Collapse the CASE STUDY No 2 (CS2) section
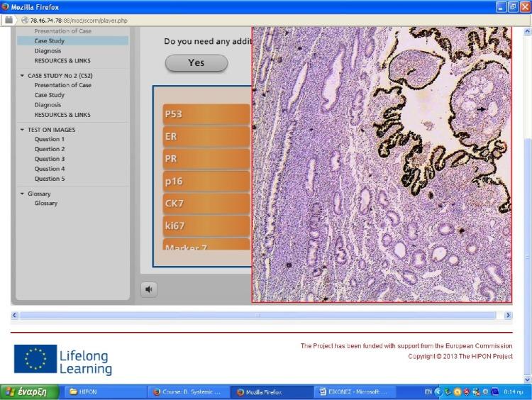The image size is (532, 400). (x=22, y=75)
